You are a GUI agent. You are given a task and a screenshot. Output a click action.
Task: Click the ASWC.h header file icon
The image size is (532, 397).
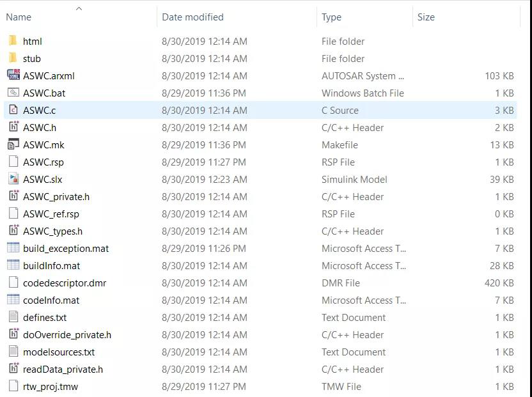click(13, 127)
